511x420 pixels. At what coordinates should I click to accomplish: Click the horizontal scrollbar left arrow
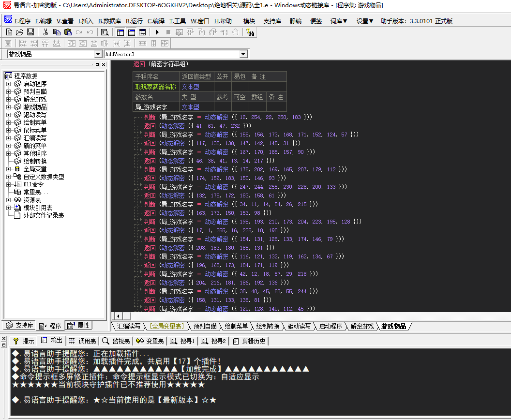coord(118,316)
